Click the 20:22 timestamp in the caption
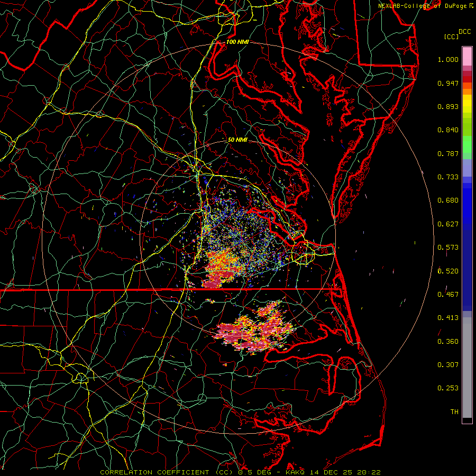This screenshot has width=476, height=476. click(369, 472)
